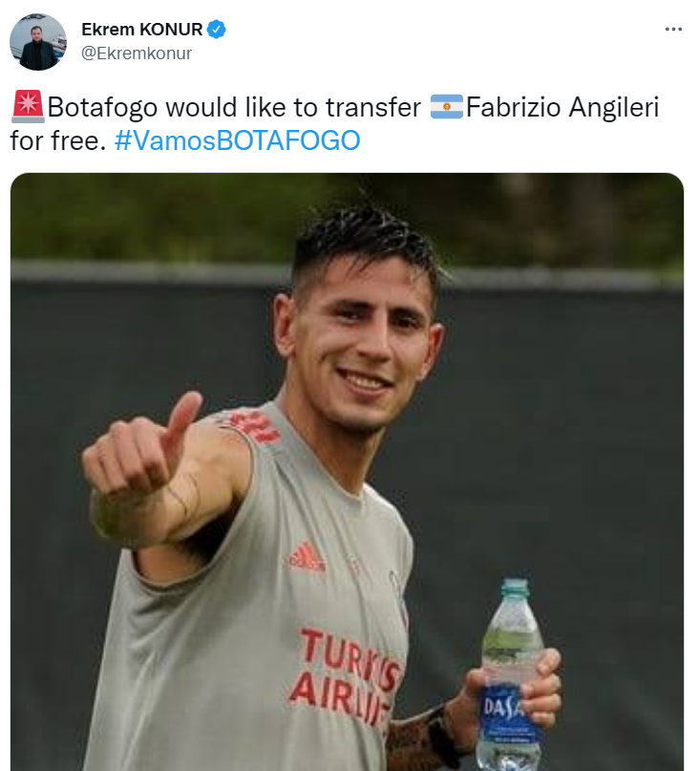Visit the Ekrem KONUR display name link

pos(142,30)
